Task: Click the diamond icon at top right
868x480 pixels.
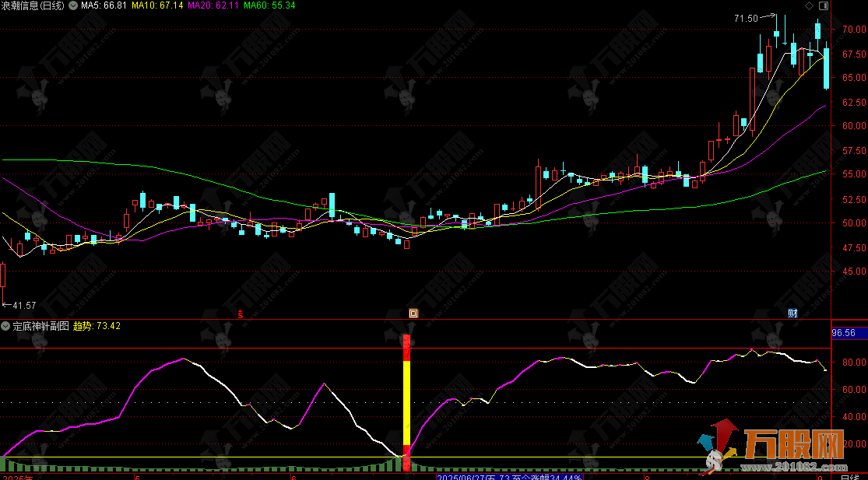Action: pyautogui.click(x=808, y=6)
